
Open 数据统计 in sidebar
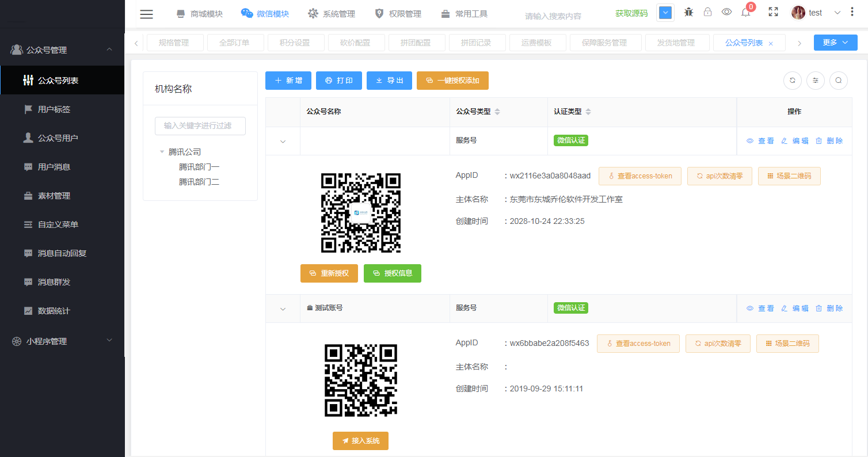[62, 311]
